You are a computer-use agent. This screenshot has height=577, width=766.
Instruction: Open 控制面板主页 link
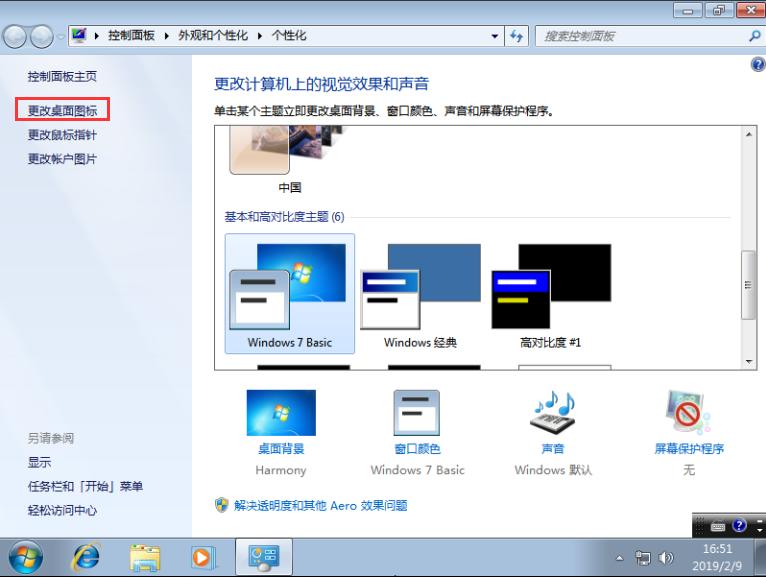coord(63,76)
